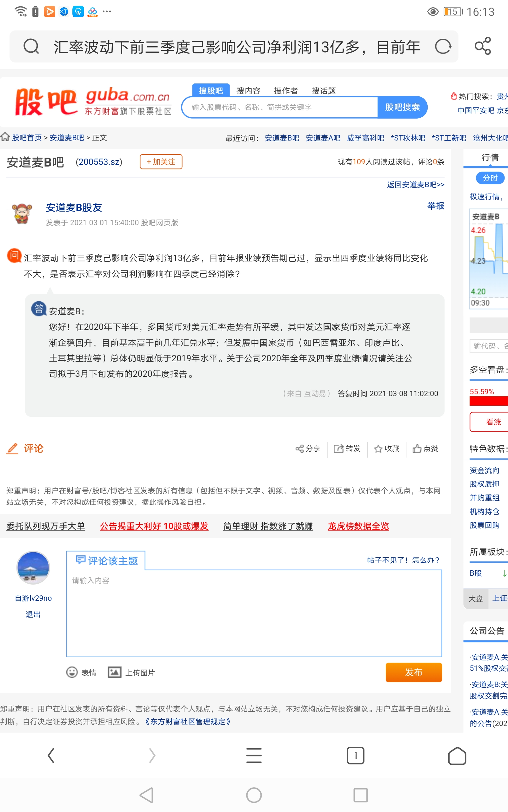
Task: Reload the page with the refresh icon
Action: pyautogui.click(x=443, y=46)
